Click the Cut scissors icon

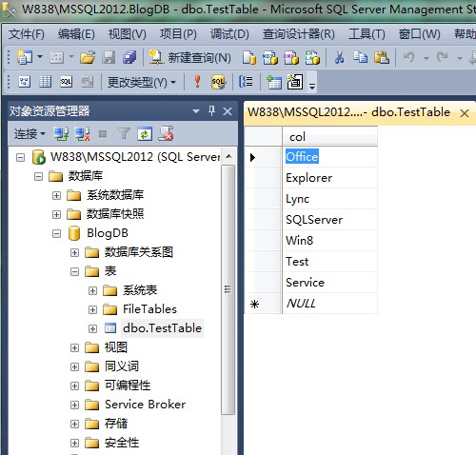tap(339, 57)
